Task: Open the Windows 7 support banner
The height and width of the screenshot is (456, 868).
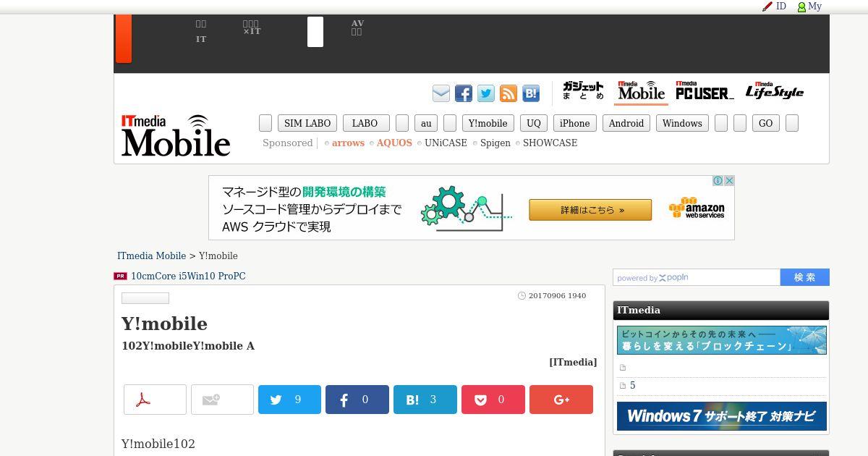Action: pyautogui.click(x=722, y=416)
